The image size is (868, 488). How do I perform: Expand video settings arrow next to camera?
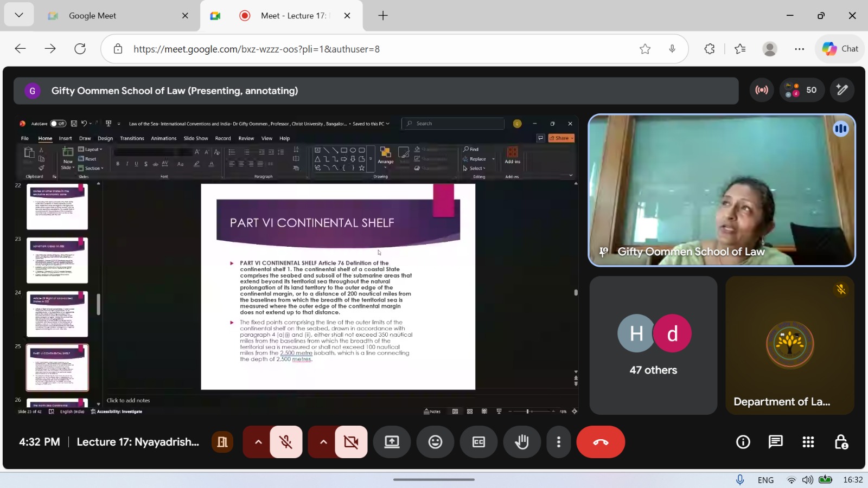[323, 442]
